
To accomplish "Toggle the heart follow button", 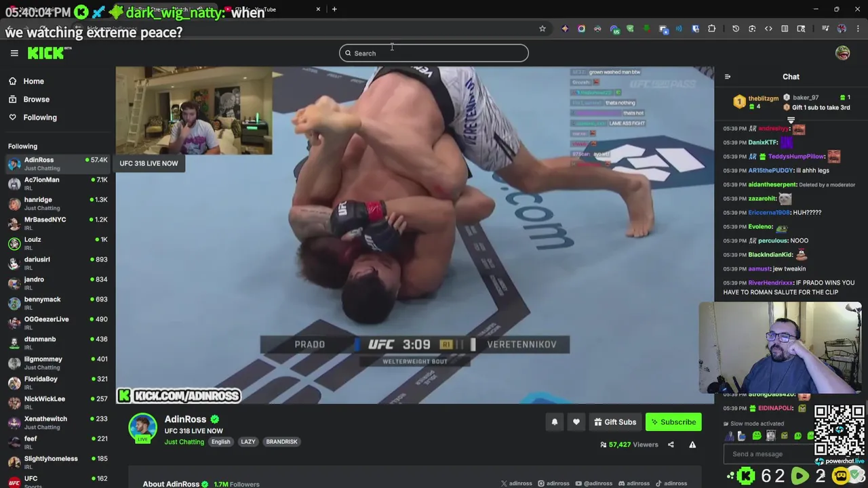I will click(576, 422).
